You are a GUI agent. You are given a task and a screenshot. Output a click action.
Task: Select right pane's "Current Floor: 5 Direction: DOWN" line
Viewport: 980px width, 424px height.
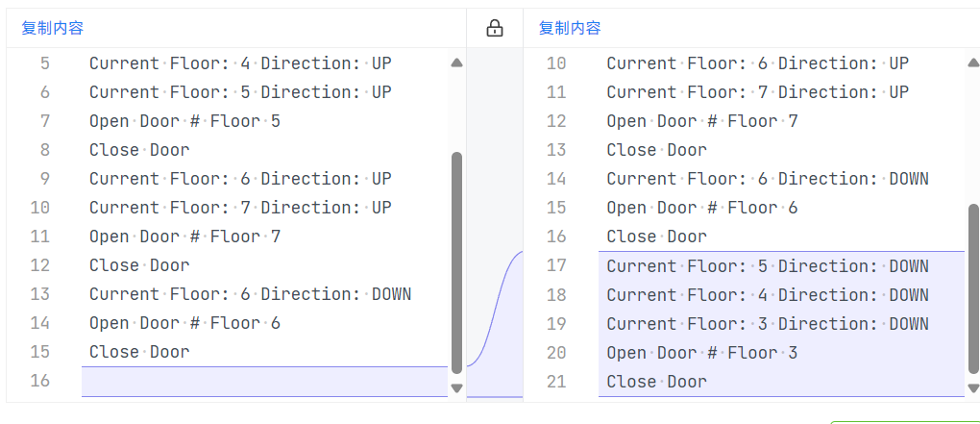(768, 266)
